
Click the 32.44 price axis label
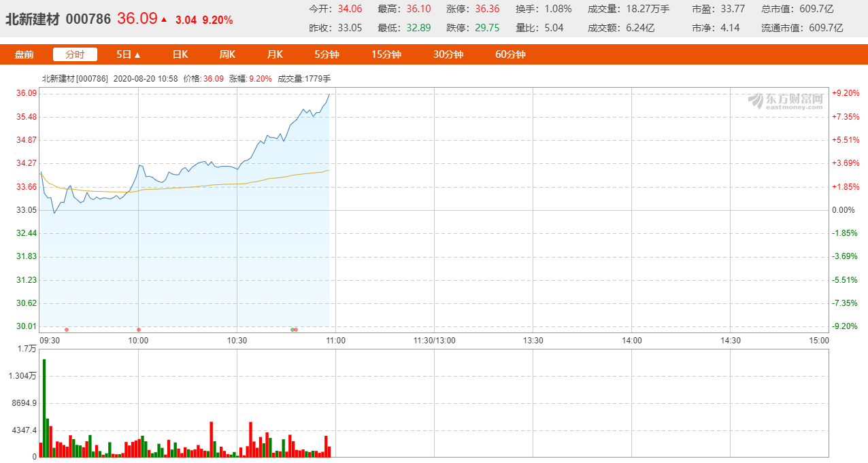coord(27,233)
